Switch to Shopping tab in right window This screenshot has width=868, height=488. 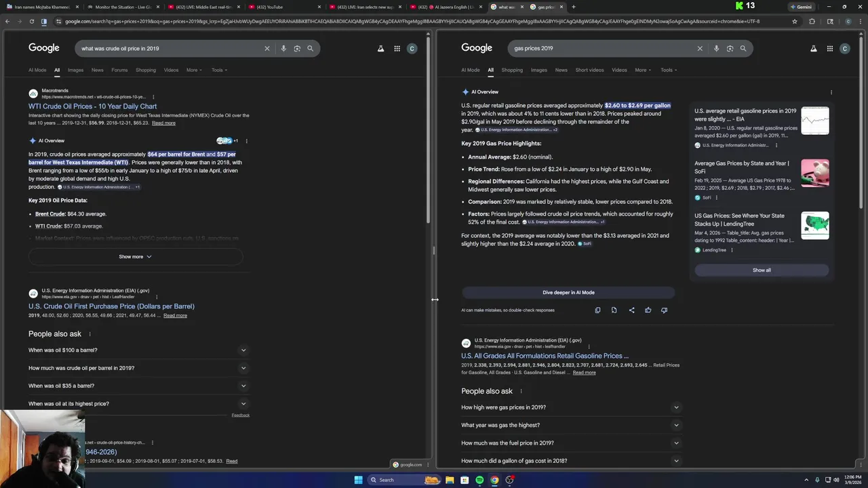512,70
